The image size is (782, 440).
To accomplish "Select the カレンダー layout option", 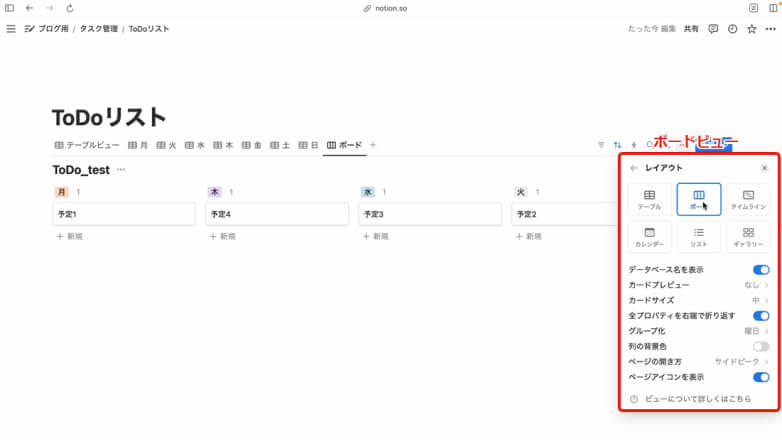I will point(649,237).
